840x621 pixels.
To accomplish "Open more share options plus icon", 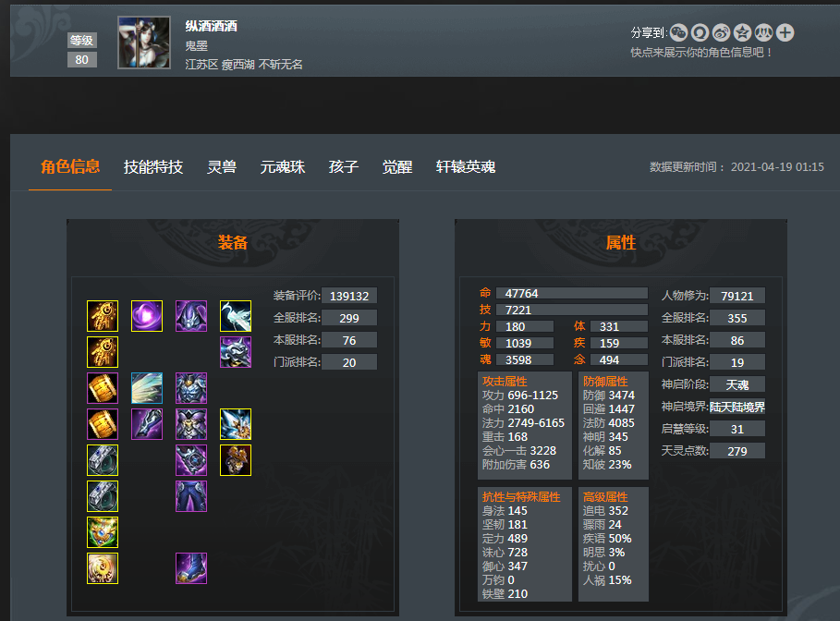I will pos(785,32).
